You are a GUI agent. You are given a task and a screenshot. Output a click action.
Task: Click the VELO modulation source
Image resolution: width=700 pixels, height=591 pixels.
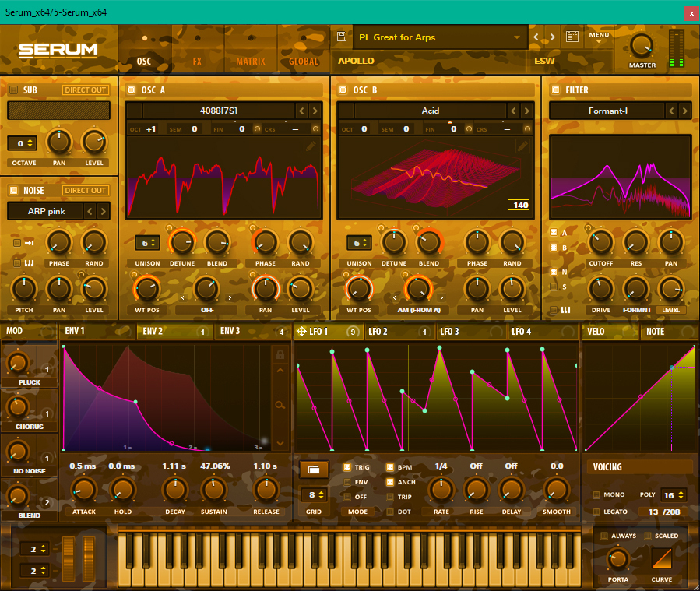610,331
